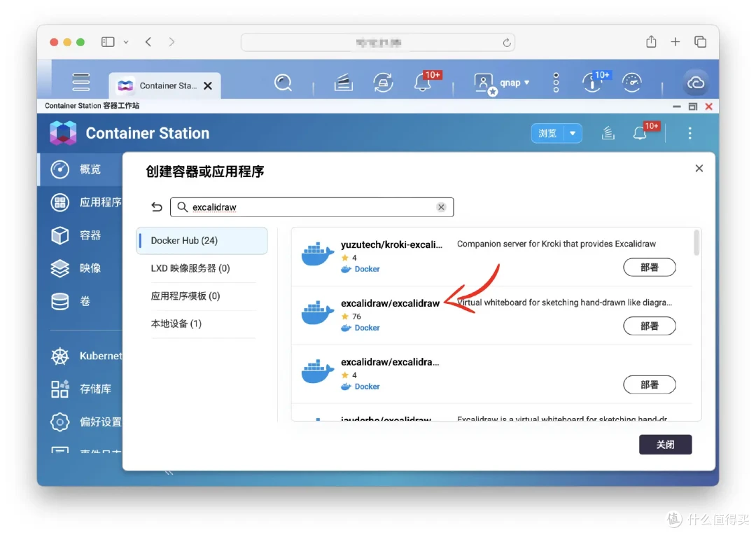Deploy excalidraw/excalidraw (76 stars) with 部署
This screenshot has height=535, width=756.
[x=650, y=326]
